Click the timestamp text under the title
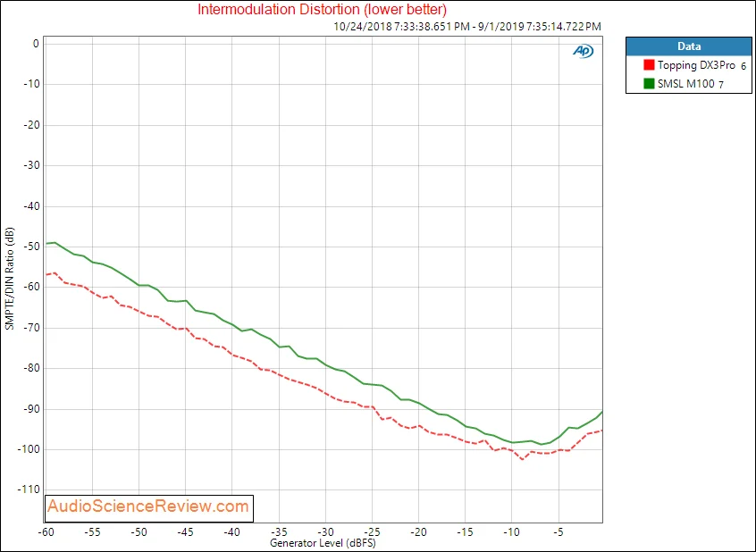 [x=467, y=27]
